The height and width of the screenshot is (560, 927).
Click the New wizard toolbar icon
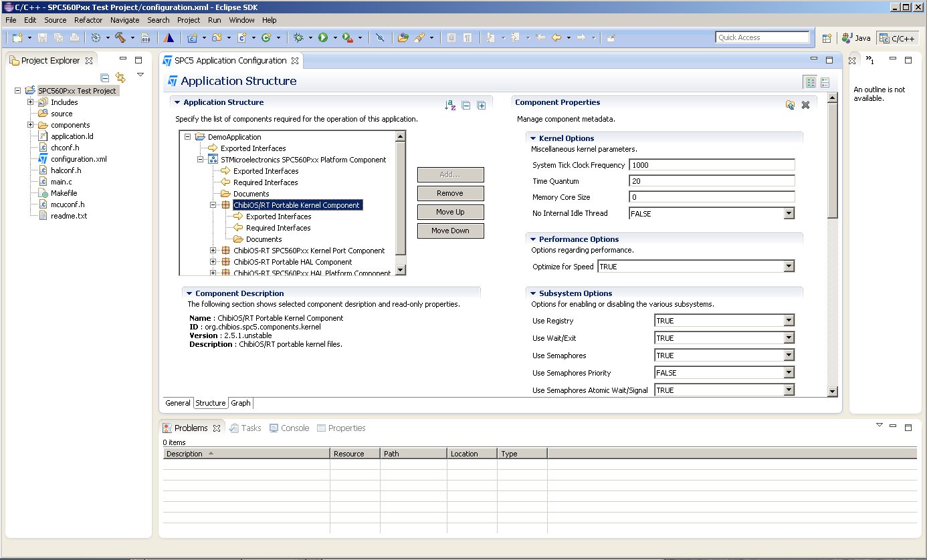[17, 38]
